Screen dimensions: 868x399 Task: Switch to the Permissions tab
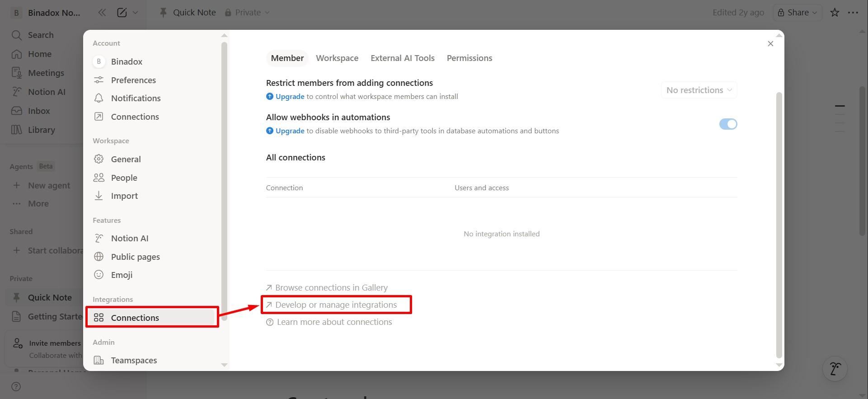click(469, 58)
